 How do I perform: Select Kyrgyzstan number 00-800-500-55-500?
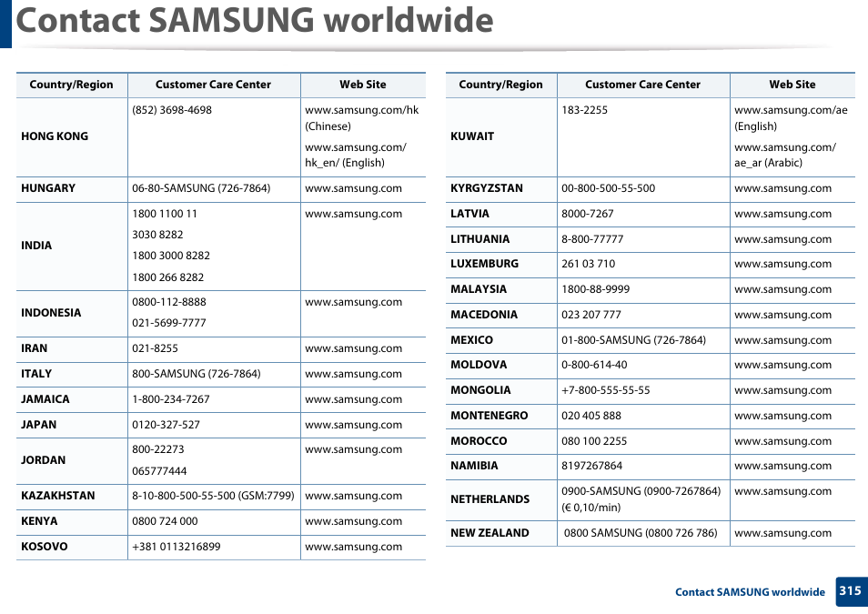[609, 188]
